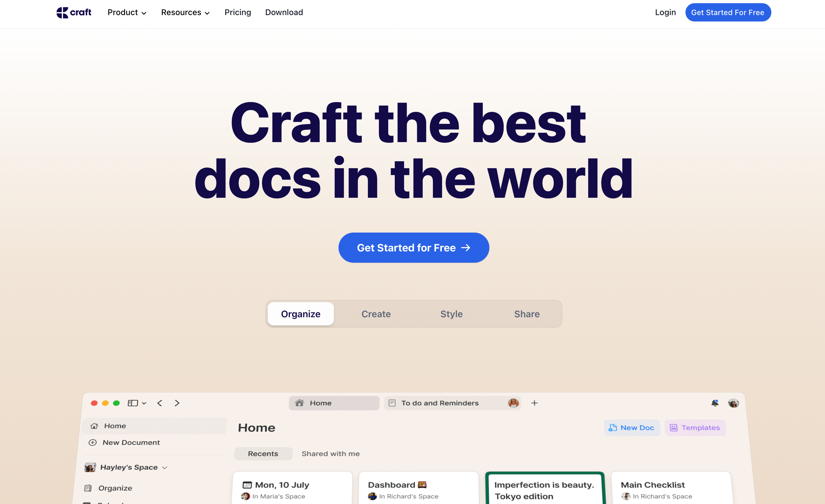The height and width of the screenshot is (504, 825).
Task: Open the sidebar layout chevron dropdown
Action: click(144, 403)
